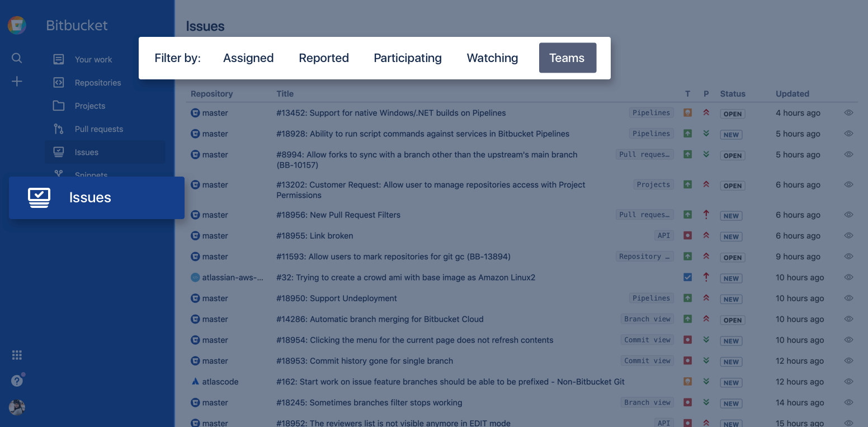Select the Assigned filter
The width and height of the screenshot is (868, 427).
click(248, 58)
